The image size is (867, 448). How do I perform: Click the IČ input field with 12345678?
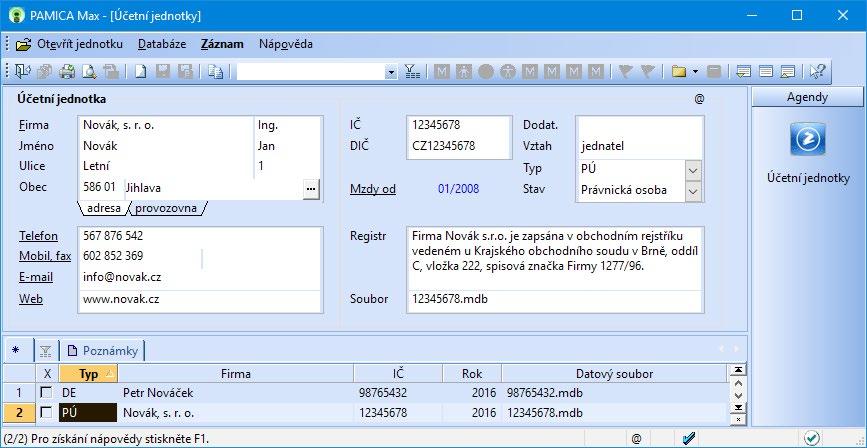coord(458,126)
